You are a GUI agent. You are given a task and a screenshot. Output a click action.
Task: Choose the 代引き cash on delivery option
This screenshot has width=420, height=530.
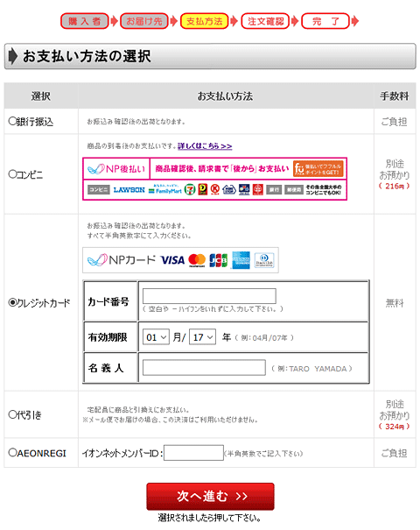12,414
